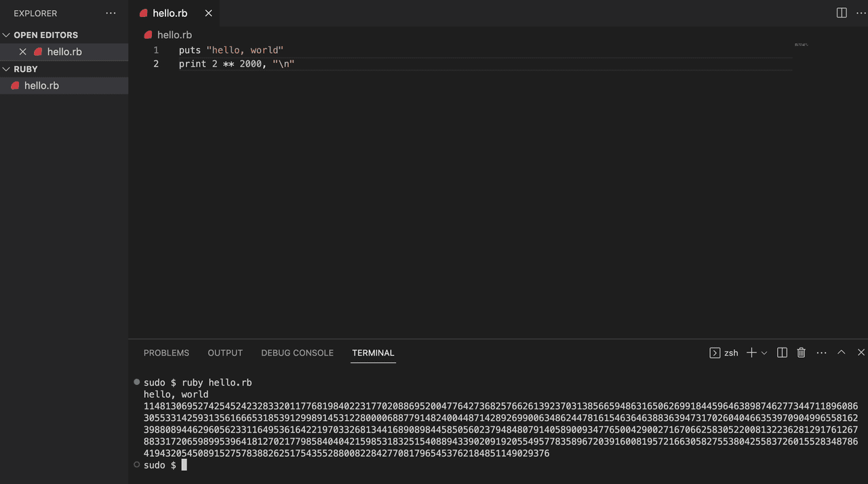Open terminal panel more actions ellipsis
The height and width of the screenshot is (484, 868).
821,353
